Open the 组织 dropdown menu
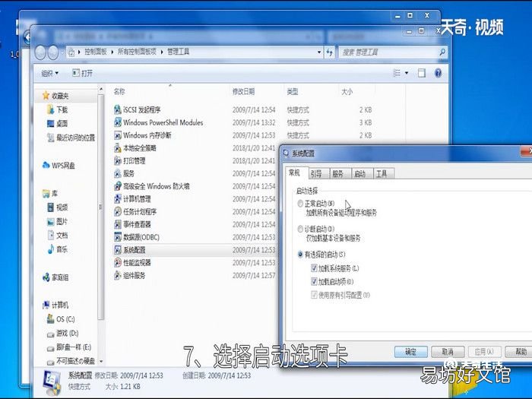 (49, 73)
